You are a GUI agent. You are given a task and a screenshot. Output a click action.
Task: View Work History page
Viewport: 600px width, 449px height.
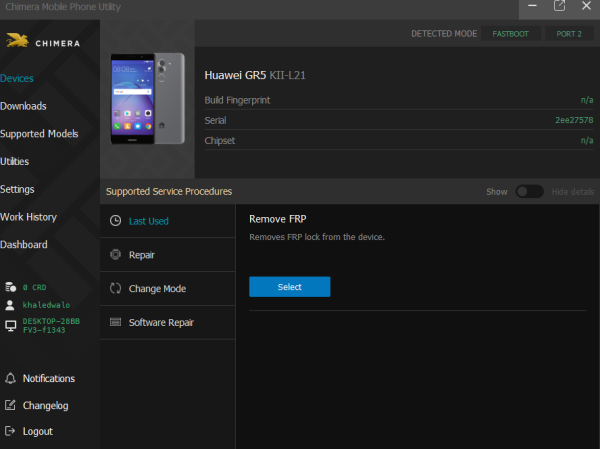tap(29, 217)
